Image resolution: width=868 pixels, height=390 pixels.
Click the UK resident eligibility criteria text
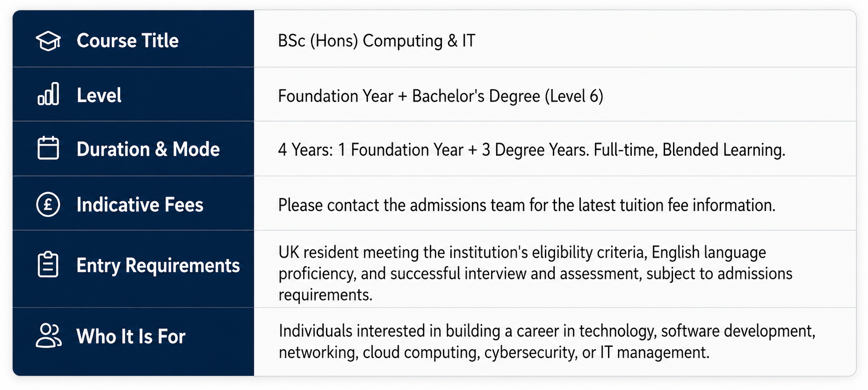pos(522,252)
